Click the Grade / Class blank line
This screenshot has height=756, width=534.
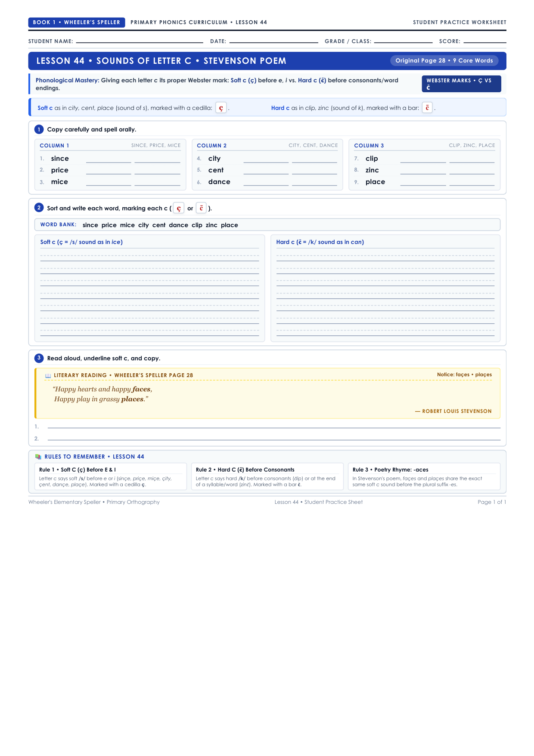click(x=404, y=42)
